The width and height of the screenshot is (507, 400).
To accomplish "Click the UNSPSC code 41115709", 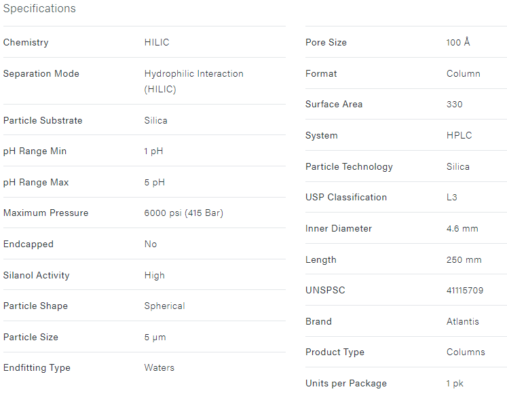I will click(x=465, y=290).
